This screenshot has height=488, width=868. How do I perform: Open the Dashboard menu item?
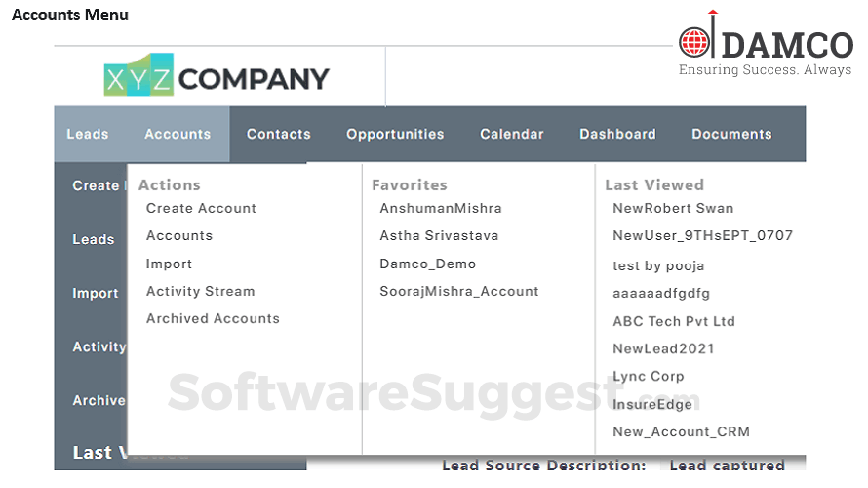pos(617,134)
